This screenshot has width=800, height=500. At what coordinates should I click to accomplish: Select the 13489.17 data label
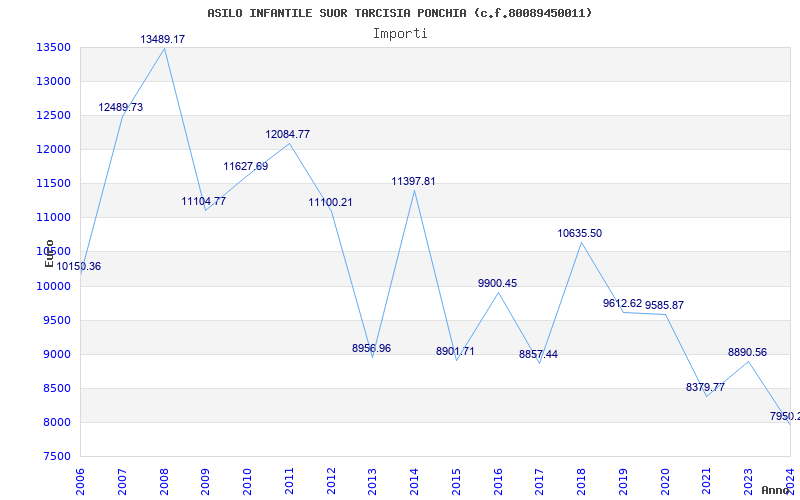pyautogui.click(x=163, y=39)
